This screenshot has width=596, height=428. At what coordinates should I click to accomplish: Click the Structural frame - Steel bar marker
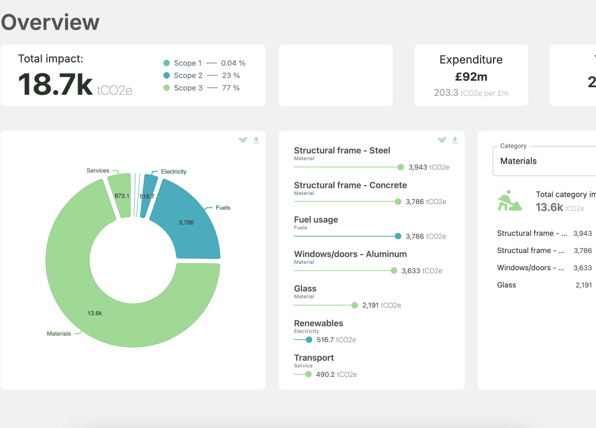pos(400,167)
